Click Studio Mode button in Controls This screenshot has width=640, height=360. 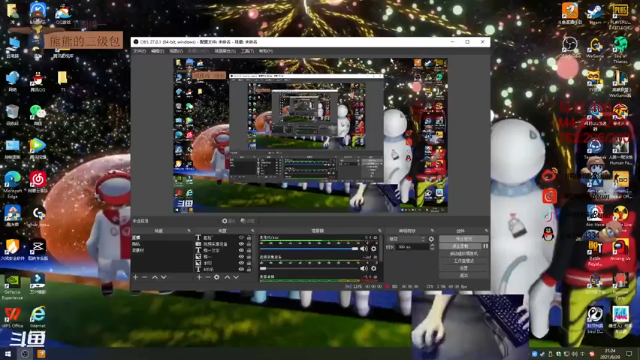tap(464, 261)
